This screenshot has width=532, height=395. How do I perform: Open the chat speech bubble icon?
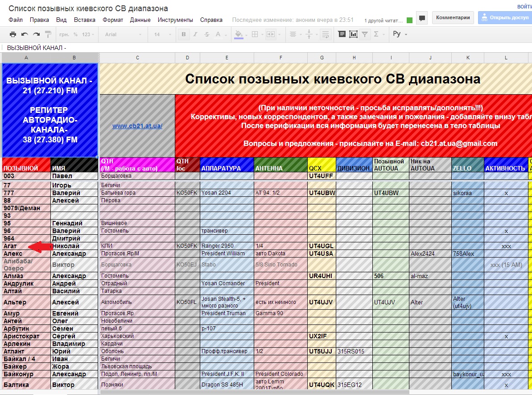point(422,18)
